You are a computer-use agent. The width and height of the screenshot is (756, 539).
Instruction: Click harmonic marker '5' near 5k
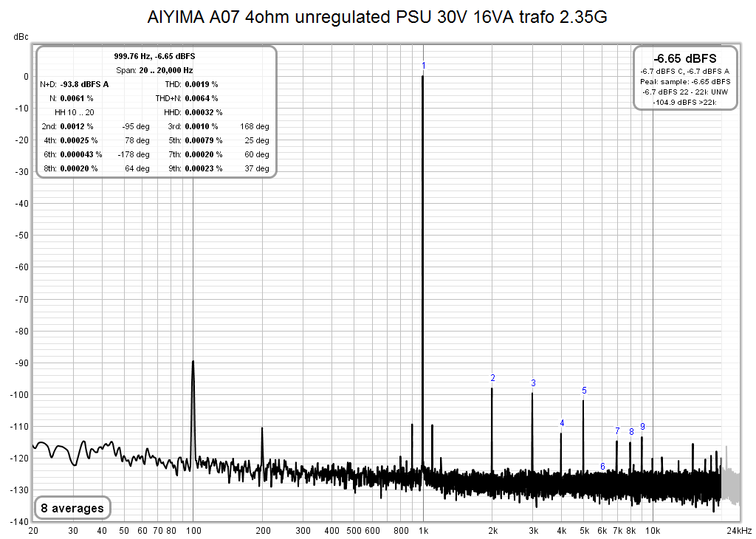(x=585, y=391)
